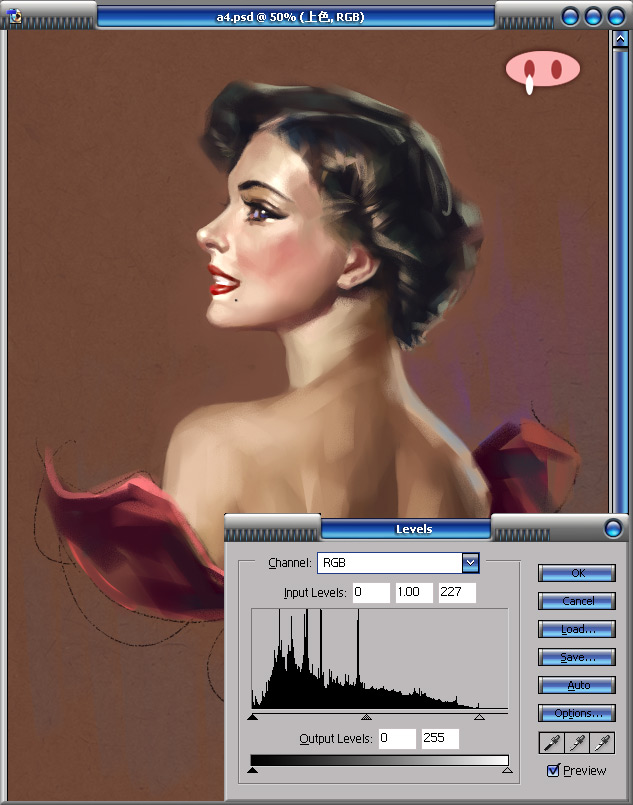The height and width of the screenshot is (805, 633).
Task: Open the Load... levels button
Action: [x=577, y=629]
